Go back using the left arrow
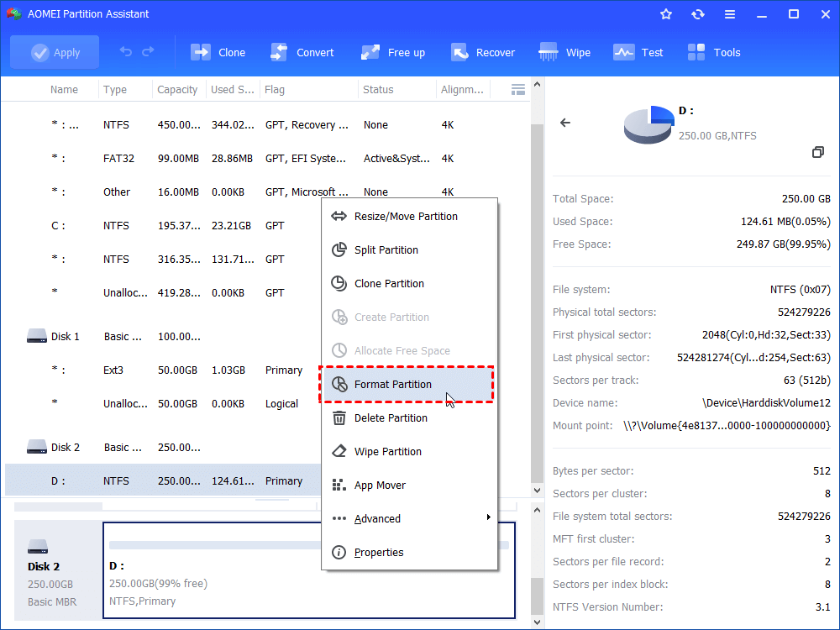Image resolution: width=840 pixels, height=630 pixels. (x=565, y=123)
